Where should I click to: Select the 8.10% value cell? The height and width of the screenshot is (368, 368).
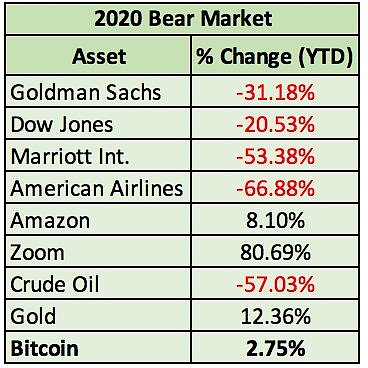coord(275,219)
